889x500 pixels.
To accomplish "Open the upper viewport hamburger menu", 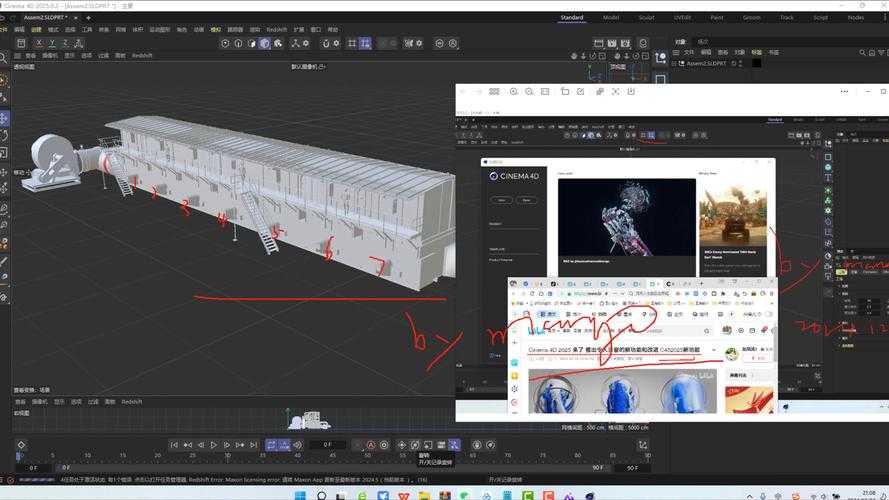I will coord(17,56).
